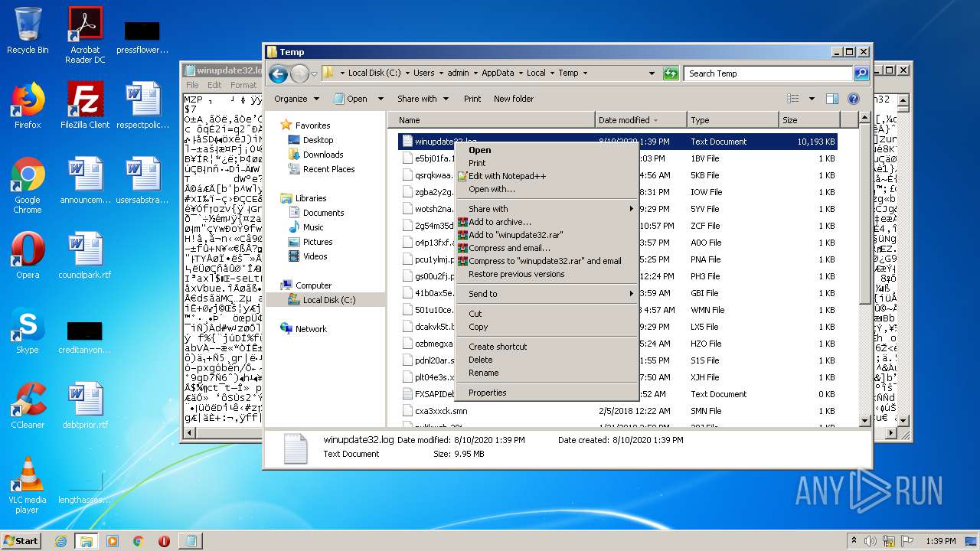Select Add to "winupdate32.rar" option
The image size is (980, 551).
pos(547,235)
